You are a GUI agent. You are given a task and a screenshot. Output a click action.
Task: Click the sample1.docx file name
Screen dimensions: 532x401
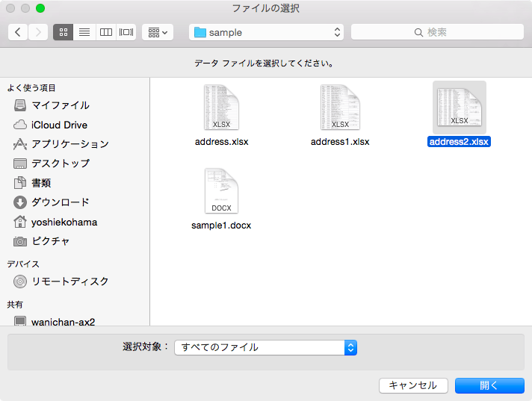click(221, 226)
